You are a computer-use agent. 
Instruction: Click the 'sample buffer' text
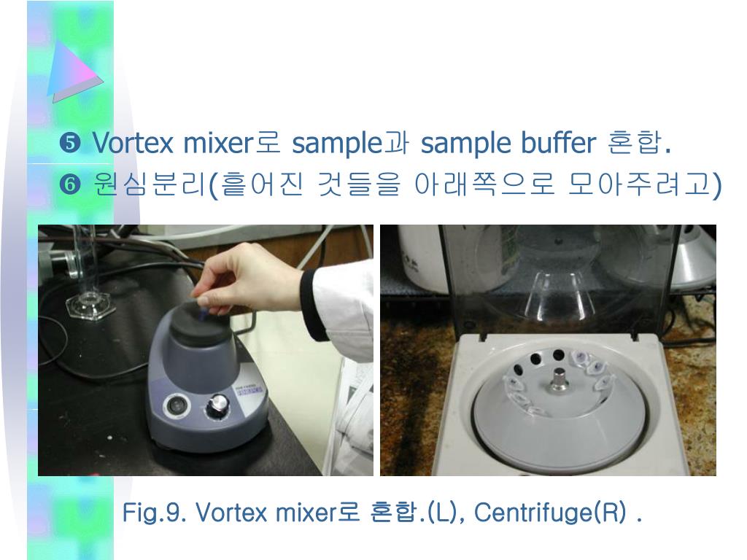(508, 143)
